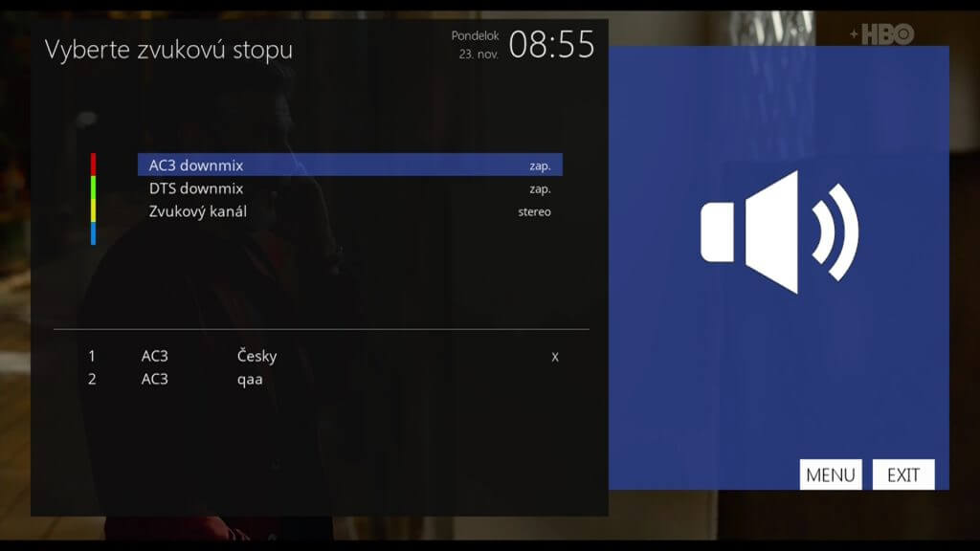Image resolution: width=980 pixels, height=551 pixels.
Task: Change the 'stereo' sound channel value
Action: [534, 211]
